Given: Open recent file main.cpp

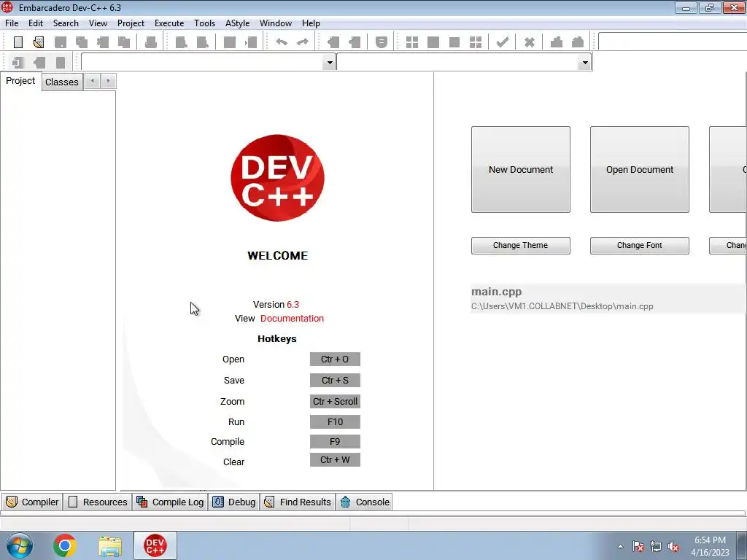Looking at the screenshot, I should coord(608,298).
